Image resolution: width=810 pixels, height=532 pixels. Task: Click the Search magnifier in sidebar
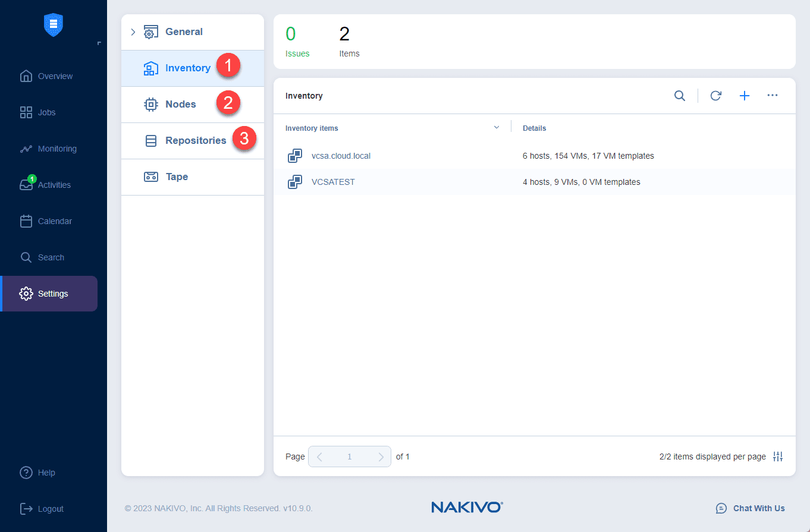point(26,257)
